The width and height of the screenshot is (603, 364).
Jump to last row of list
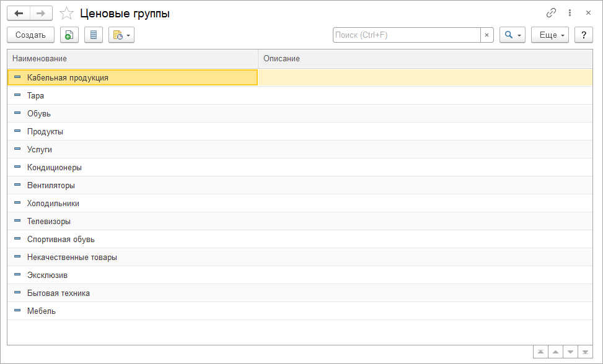pyautogui.click(x=585, y=352)
